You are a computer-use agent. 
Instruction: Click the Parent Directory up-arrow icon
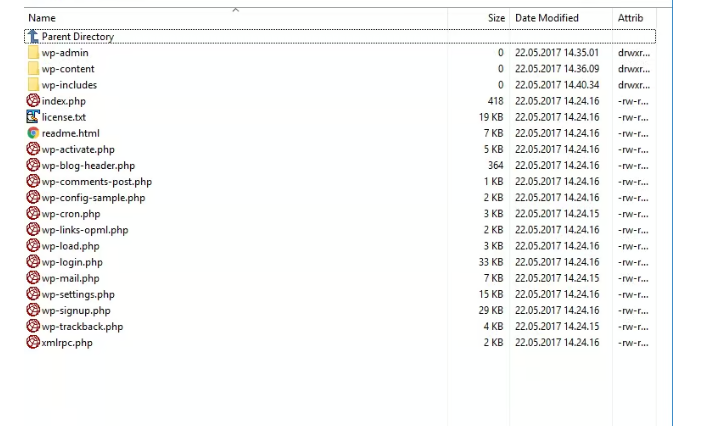33,36
